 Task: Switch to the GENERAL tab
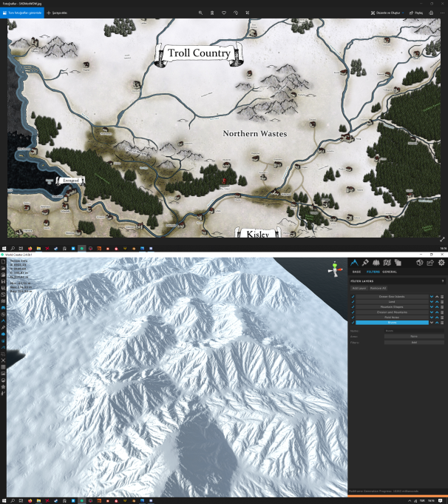click(390, 272)
